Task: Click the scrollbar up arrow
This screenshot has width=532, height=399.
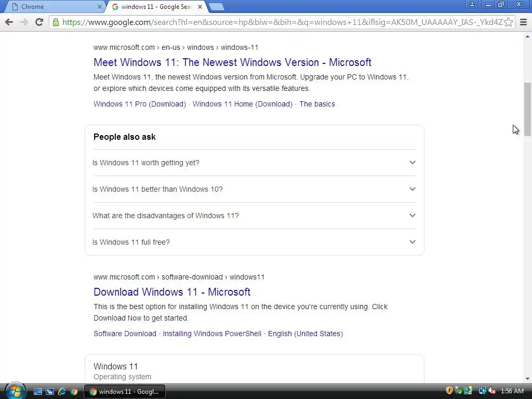Action: [527, 36]
